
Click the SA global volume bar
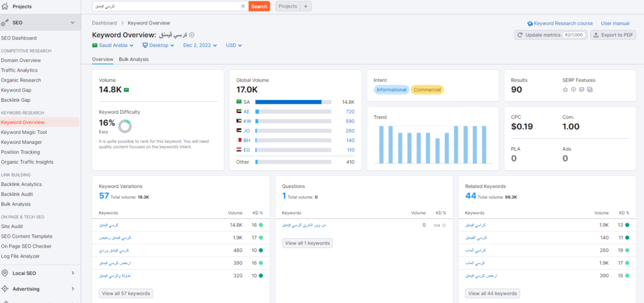[292, 101]
